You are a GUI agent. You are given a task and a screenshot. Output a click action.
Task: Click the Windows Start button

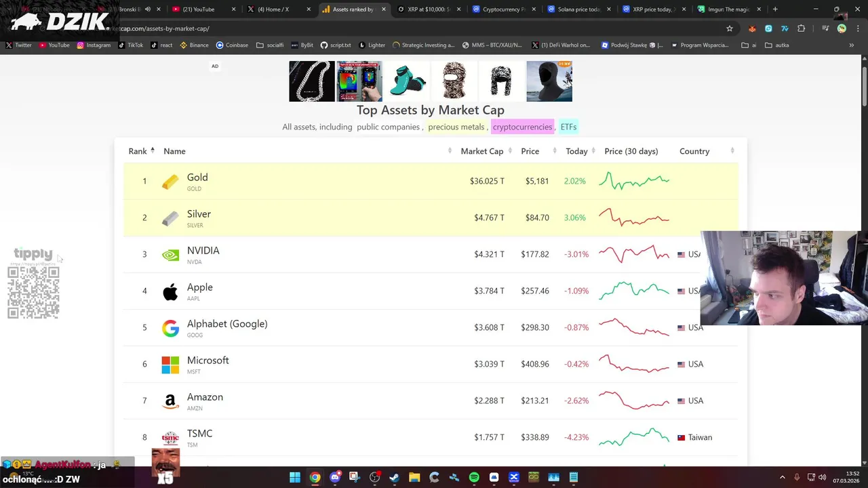point(295,477)
